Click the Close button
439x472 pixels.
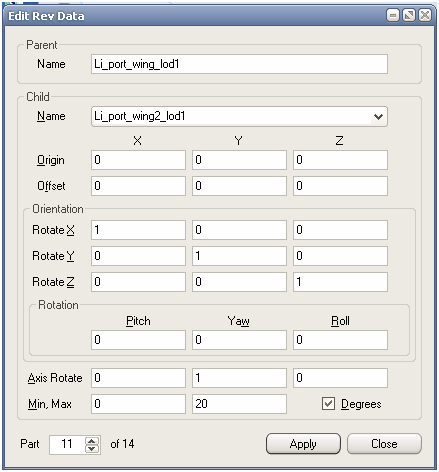pos(384,444)
